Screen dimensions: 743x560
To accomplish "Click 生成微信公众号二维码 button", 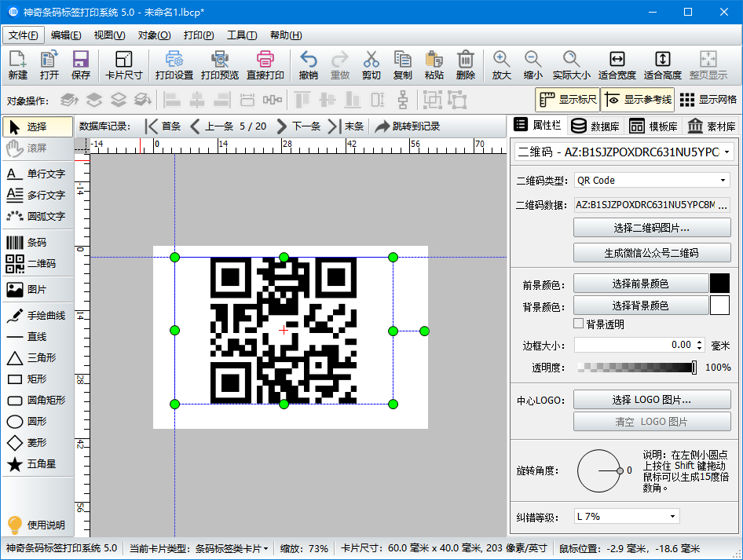I will [x=652, y=253].
